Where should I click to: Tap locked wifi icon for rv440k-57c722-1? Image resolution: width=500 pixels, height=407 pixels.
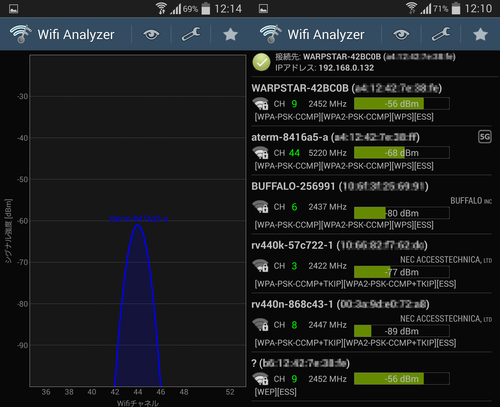point(260,266)
